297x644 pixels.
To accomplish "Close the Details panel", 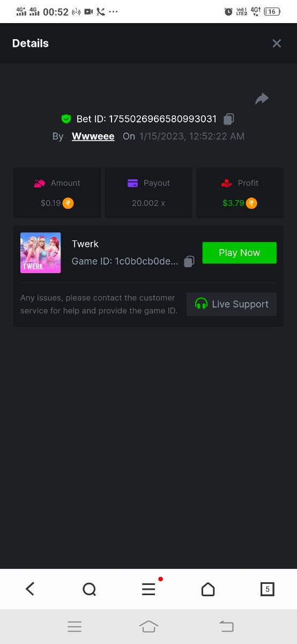I will [x=277, y=43].
